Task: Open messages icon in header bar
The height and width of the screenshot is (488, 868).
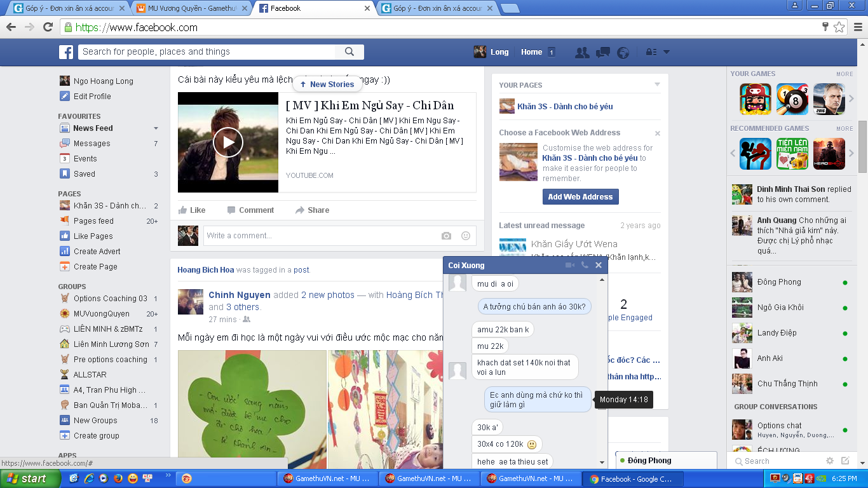Action: click(x=603, y=53)
